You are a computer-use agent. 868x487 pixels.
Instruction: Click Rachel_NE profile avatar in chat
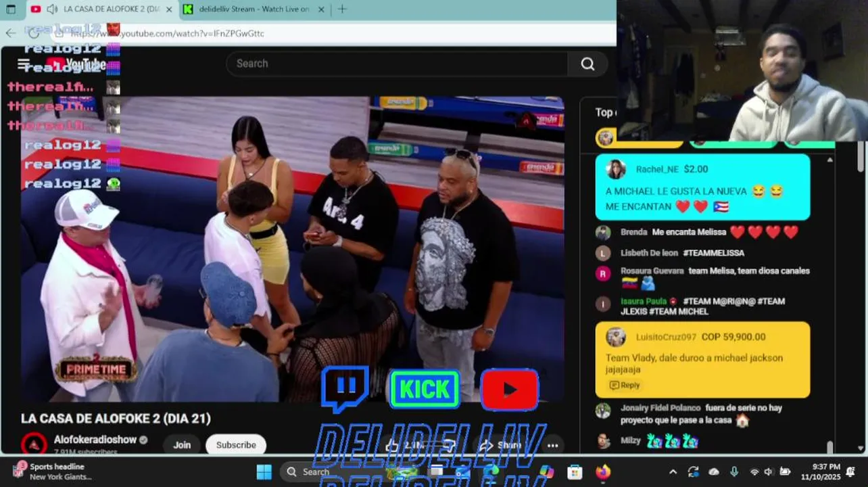click(616, 169)
